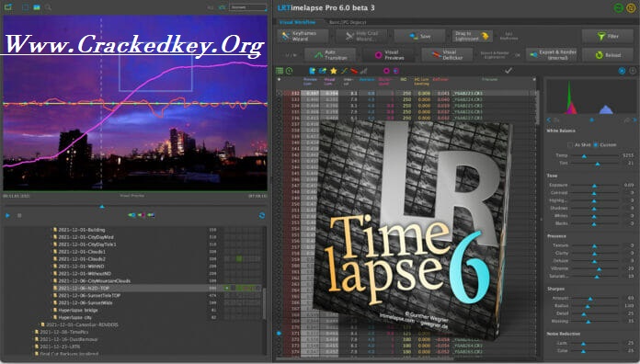The image size is (640, 364).
Task: Click the Visual Deflicker button
Action: tap(447, 54)
